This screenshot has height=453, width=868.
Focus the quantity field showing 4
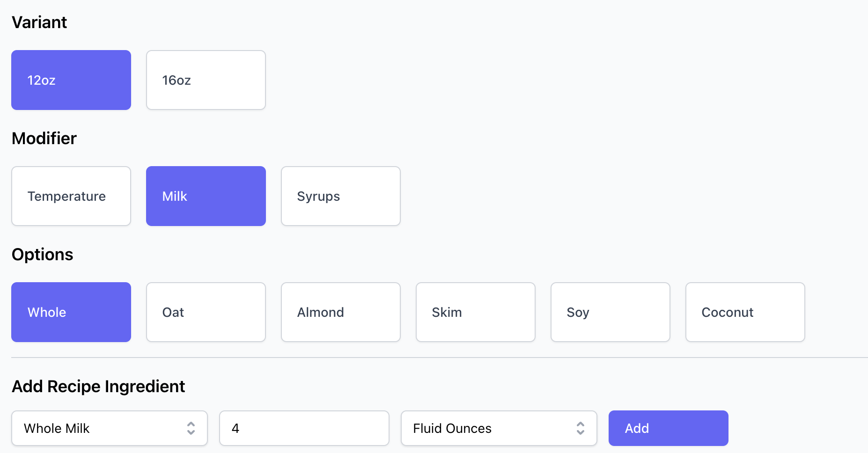point(304,428)
